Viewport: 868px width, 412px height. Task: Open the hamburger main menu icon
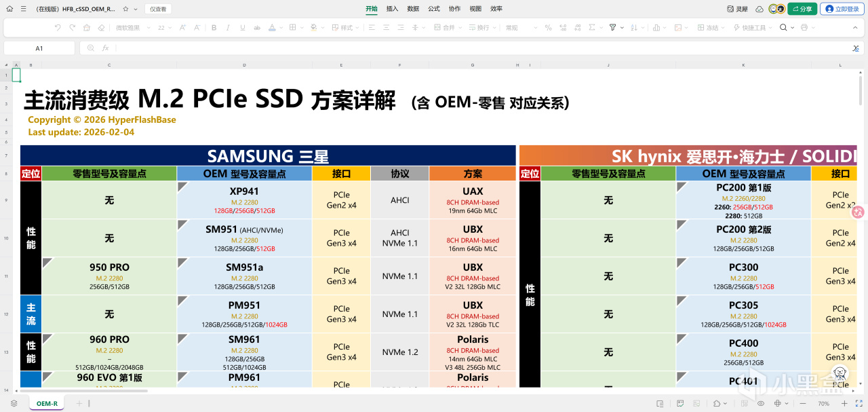click(24, 9)
